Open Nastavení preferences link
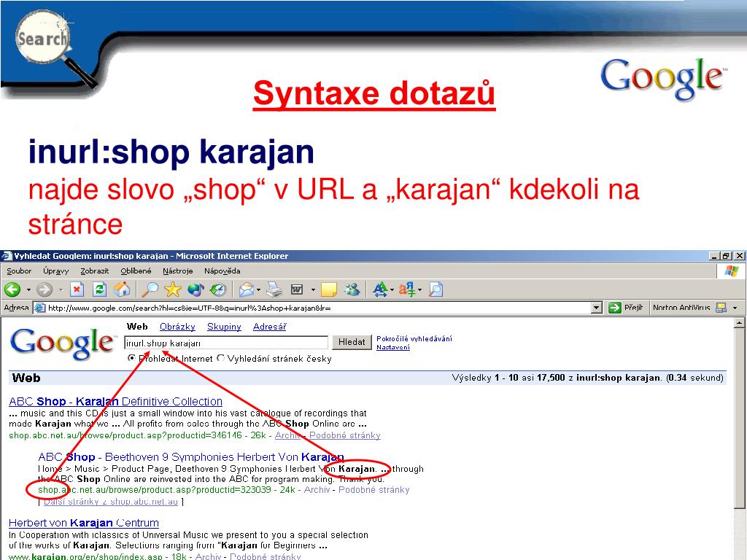The image size is (747, 560). click(393, 347)
